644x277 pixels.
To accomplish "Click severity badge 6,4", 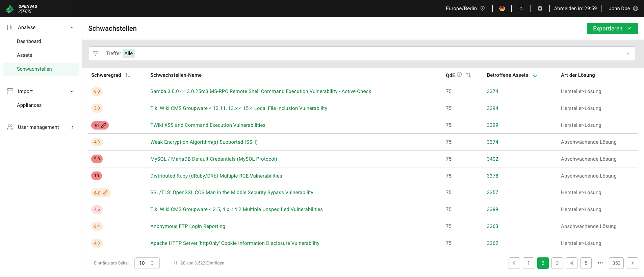I will 97,226.
